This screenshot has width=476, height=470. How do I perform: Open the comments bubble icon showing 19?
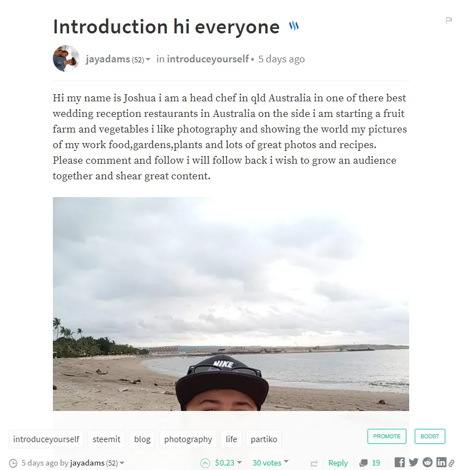tap(363, 463)
